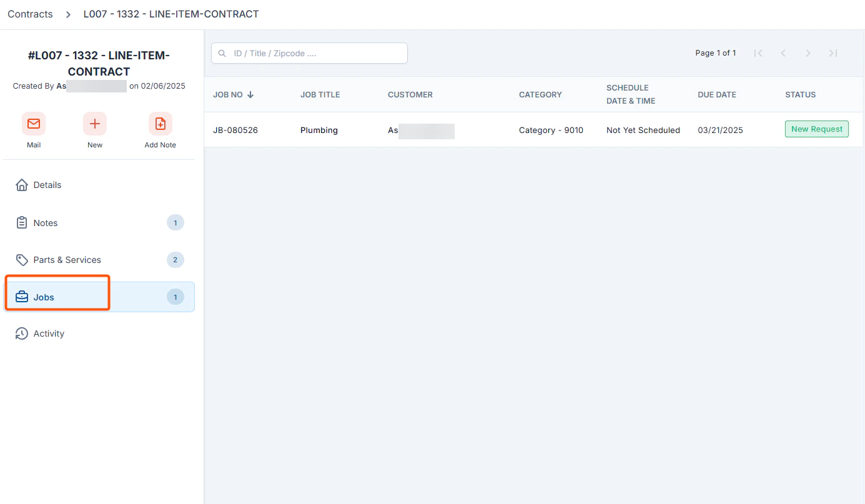Jump to last page arrow icon
The width and height of the screenshot is (865, 504).
[833, 53]
